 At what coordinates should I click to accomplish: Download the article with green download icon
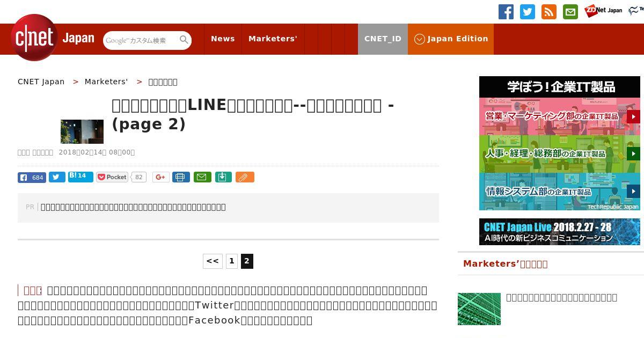223,177
